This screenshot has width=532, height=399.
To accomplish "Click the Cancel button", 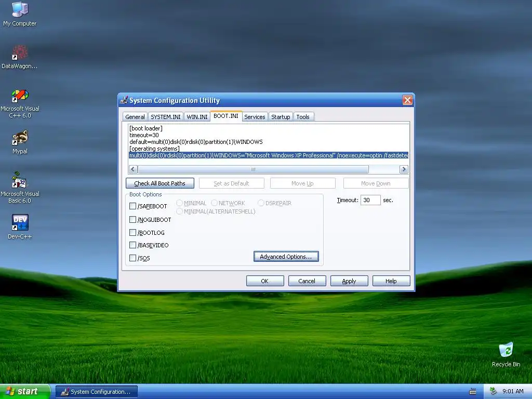I will pos(307,281).
